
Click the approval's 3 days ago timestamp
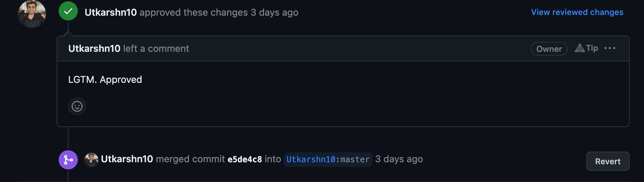coord(275,12)
